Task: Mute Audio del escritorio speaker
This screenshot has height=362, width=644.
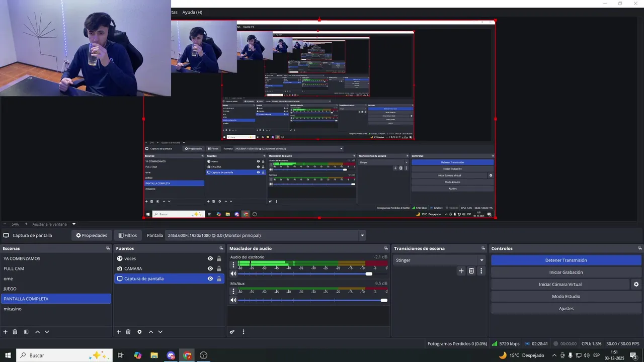Action: tap(233, 274)
